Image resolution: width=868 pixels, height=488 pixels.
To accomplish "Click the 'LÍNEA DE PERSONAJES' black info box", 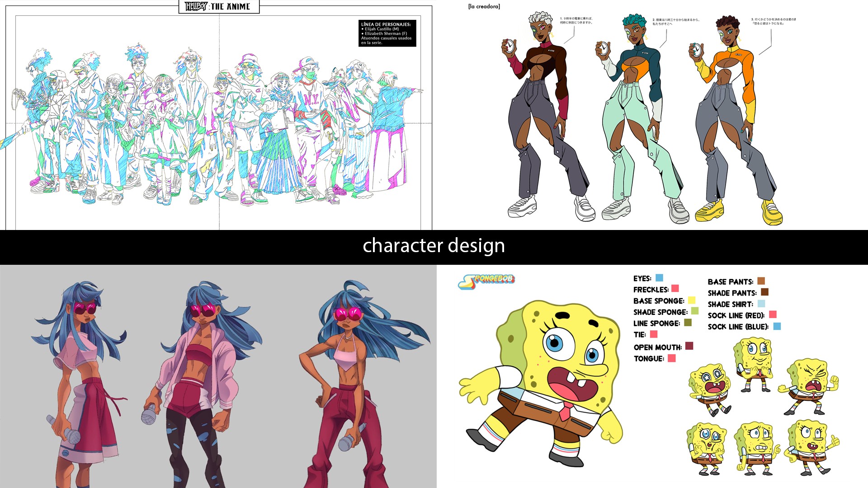I will [x=387, y=33].
